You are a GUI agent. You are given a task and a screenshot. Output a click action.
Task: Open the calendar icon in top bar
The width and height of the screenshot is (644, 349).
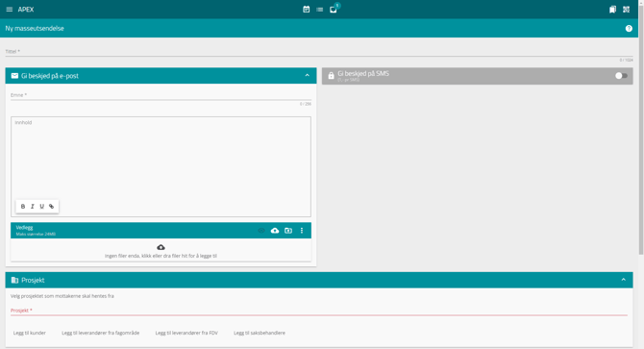[306, 10]
